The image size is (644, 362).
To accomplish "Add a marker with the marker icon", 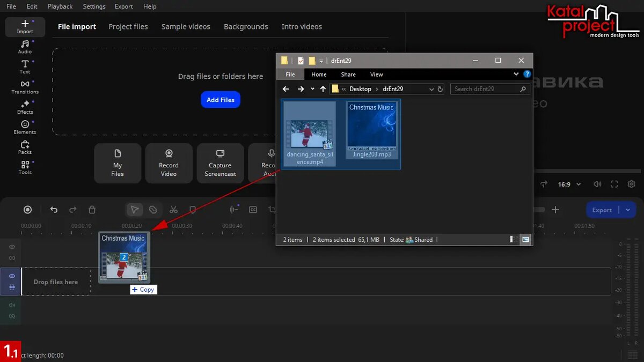I will [x=193, y=210].
